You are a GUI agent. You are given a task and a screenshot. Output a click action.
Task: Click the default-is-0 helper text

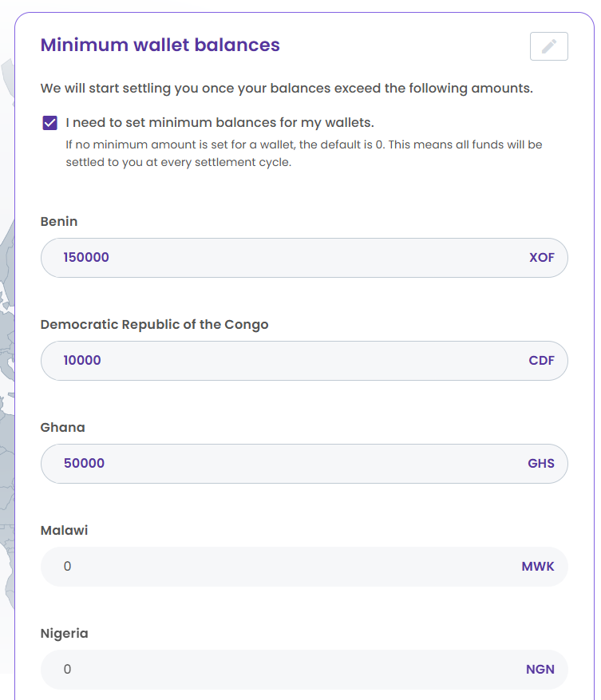[x=303, y=153]
